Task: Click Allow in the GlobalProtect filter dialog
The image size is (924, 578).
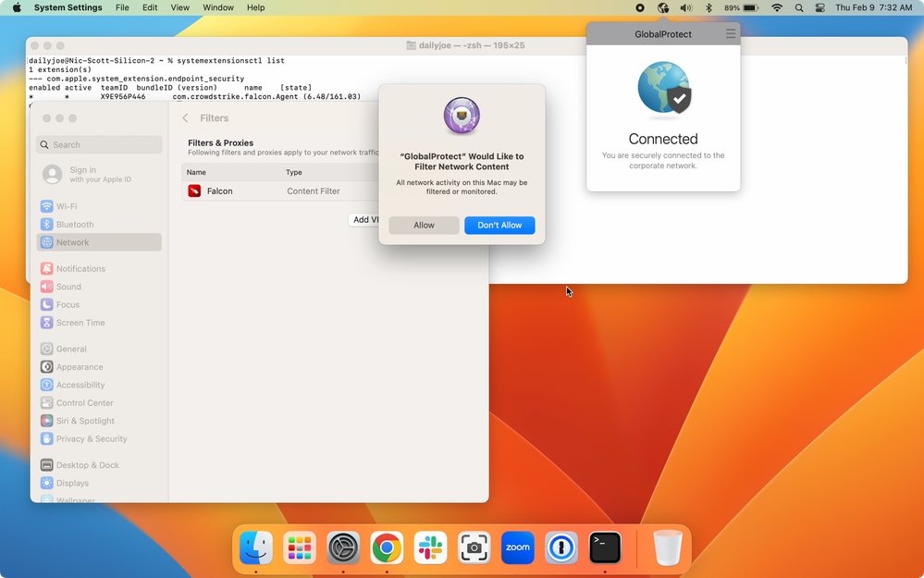Action: pyautogui.click(x=424, y=226)
